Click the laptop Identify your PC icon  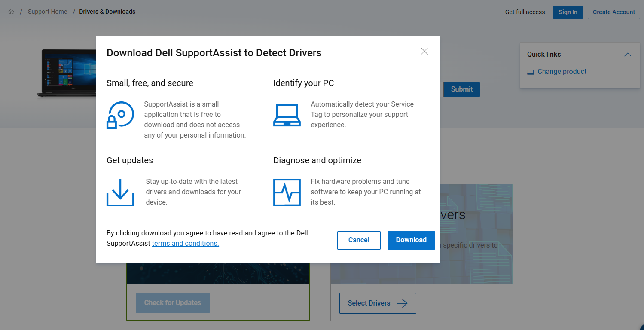pyautogui.click(x=287, y=115)
